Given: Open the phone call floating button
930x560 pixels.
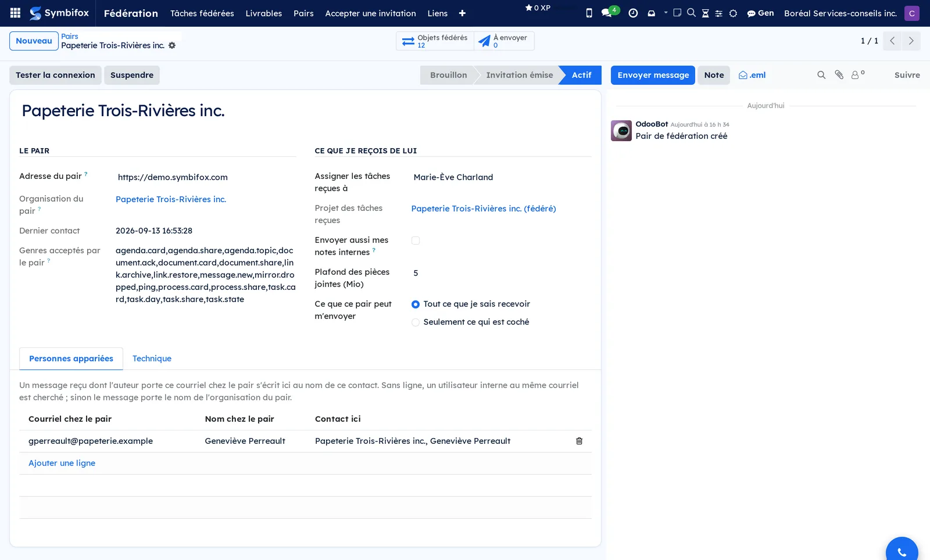Looking at the screenshot, I should tap(902, 552).
